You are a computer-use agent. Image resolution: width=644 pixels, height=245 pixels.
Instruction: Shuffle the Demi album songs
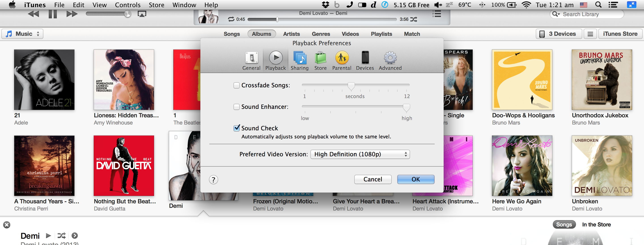(x=61, y=236)
